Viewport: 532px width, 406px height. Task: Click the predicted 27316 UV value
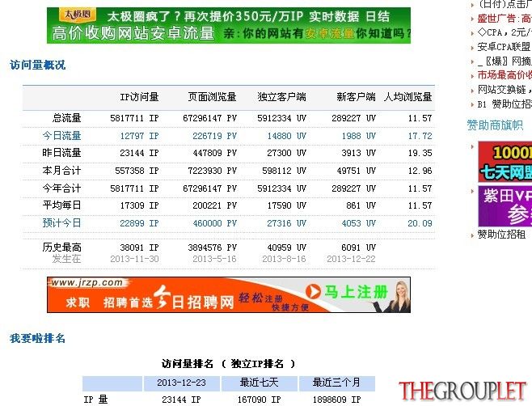point(287,223)
